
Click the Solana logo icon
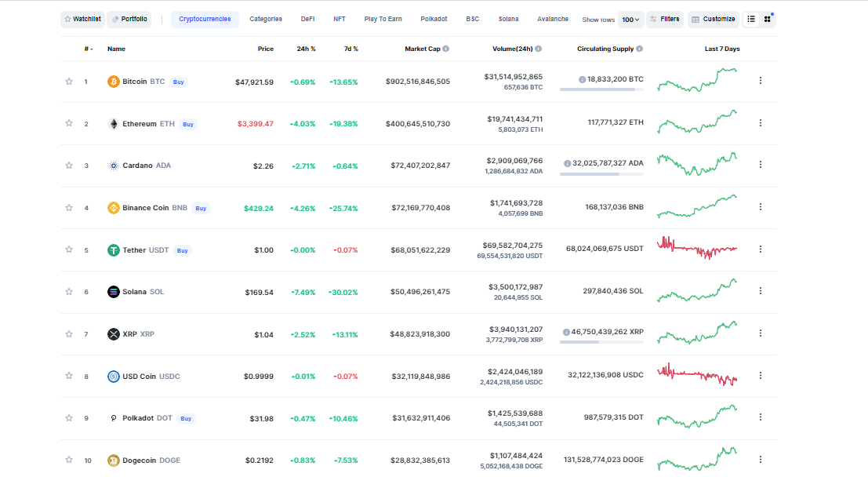point(114,292)
